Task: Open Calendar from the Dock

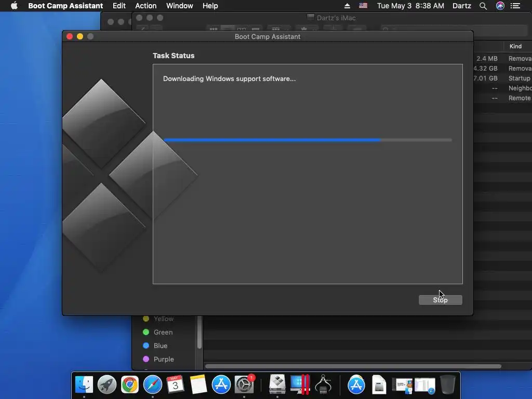Action: click(x=176, y=385)
